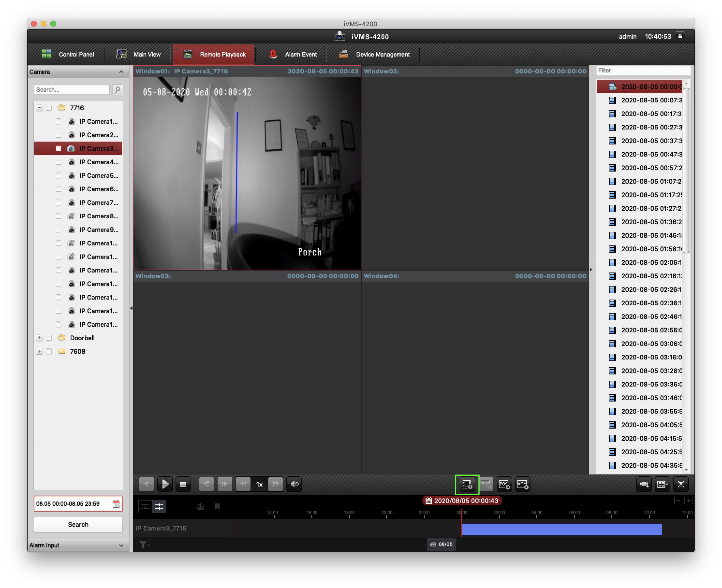The width and height of the screenshot is (722, 588).
Task: Adjust playback speed using 1x control
Action: (x=259, y=484)
